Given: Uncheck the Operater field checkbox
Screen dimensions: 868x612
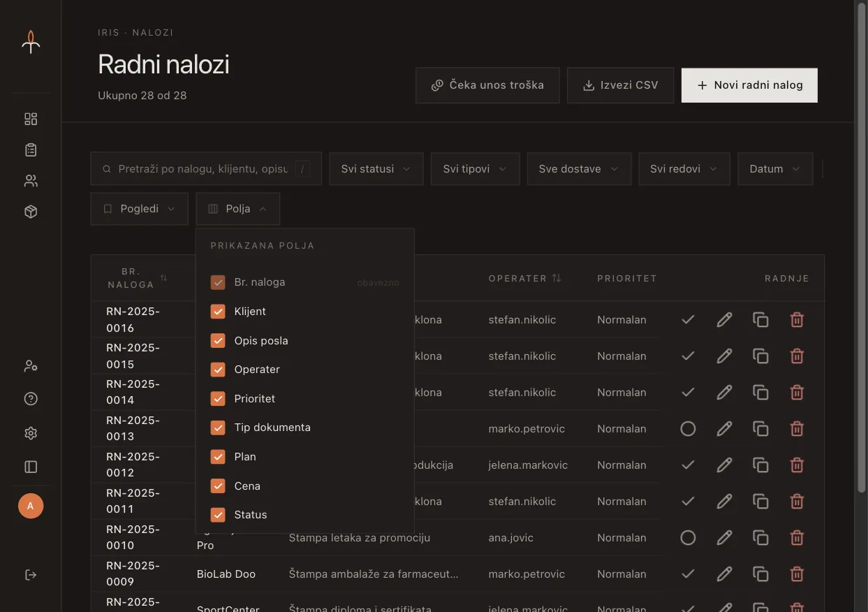Looking at the screenshot, I should pyautogui.click(x=218, y=370).
